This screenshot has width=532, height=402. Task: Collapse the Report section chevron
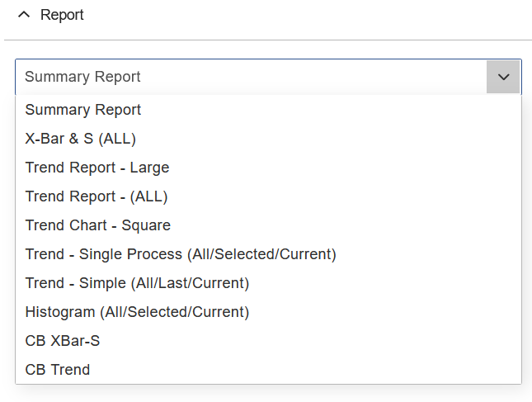click(x=23, y=15)
